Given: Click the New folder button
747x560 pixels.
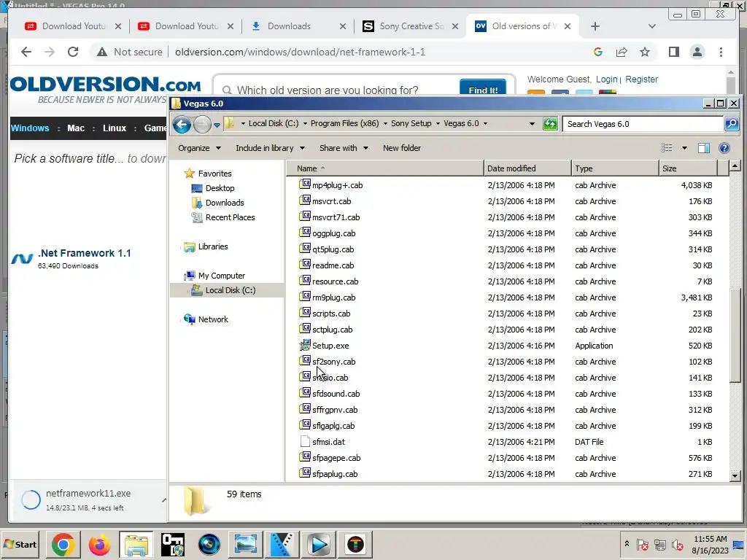Looking at the screenshot, I should (x=402, y=148).
